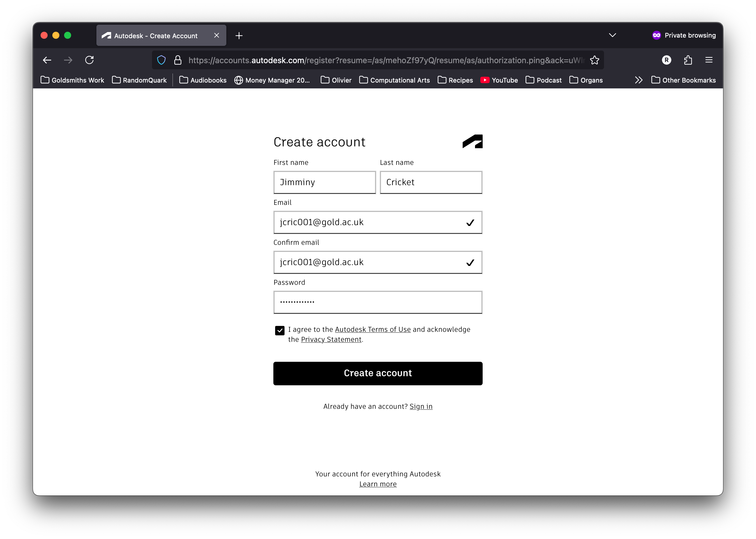This screenshot has width=756, height=539.
Task: Open the RandomQuark bookmark folder
Action: [x=139, y=80]
